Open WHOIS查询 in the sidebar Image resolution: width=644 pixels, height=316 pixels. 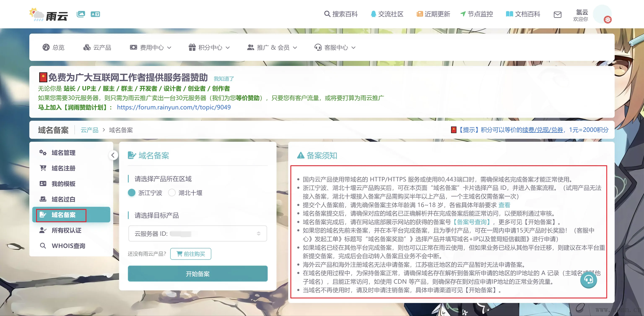pyautogui.click(x=68, y=246)
